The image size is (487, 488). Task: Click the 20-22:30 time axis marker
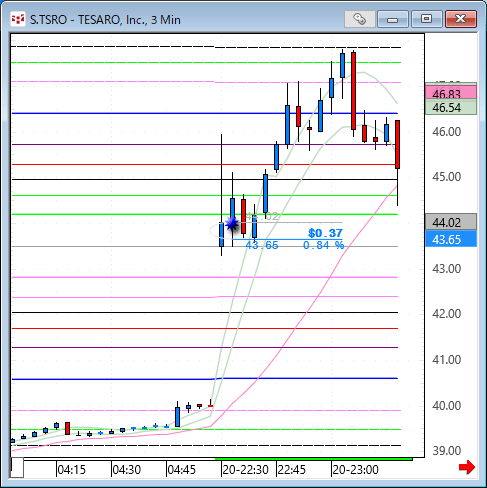click(245, 469)
